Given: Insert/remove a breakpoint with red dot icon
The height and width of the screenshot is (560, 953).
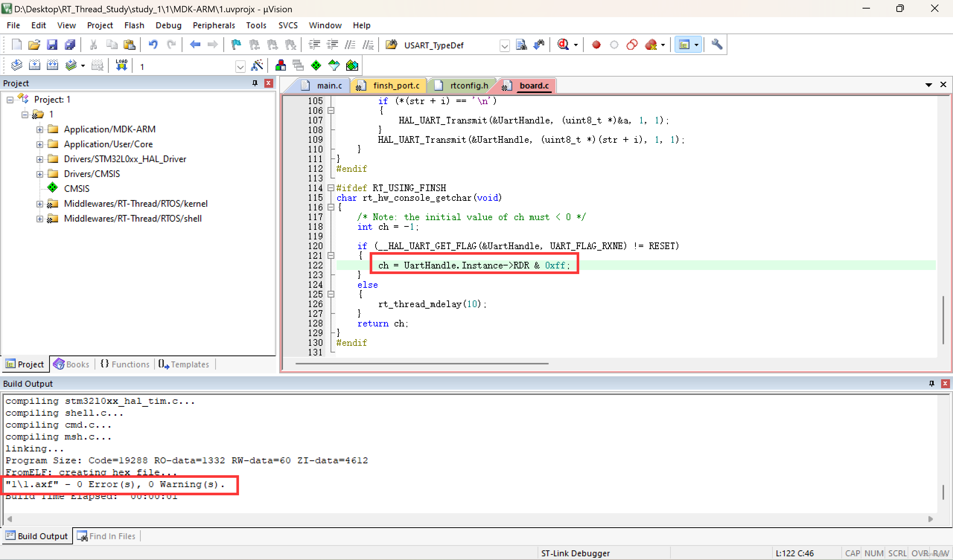Looking at the screenshot, I should click(596, 45).
